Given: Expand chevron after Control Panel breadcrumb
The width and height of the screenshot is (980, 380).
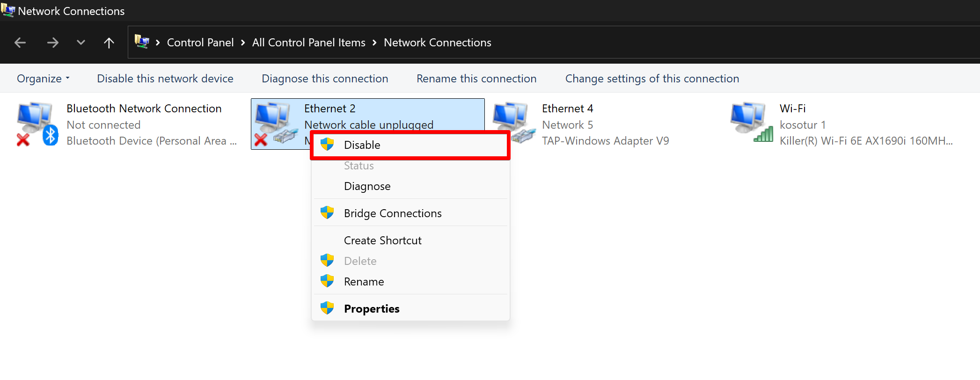Looking at the screenshot, I should tap(243, 43).
